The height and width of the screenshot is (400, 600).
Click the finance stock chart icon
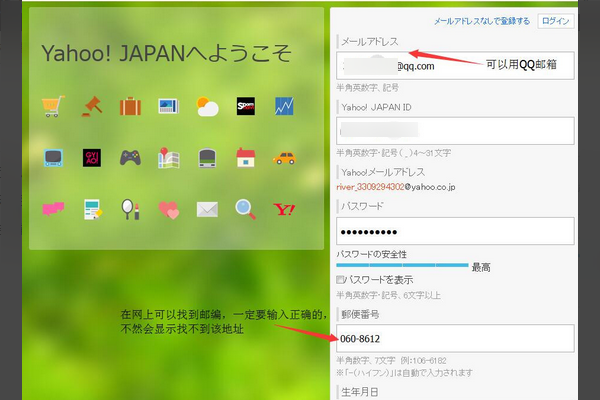284,106
